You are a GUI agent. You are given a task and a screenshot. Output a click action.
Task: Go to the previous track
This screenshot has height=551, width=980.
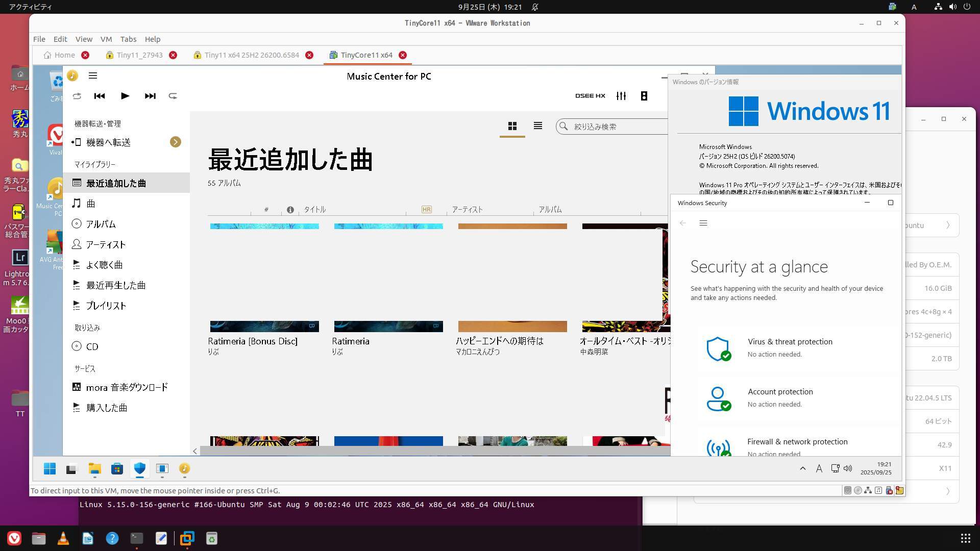coord(100,96)
